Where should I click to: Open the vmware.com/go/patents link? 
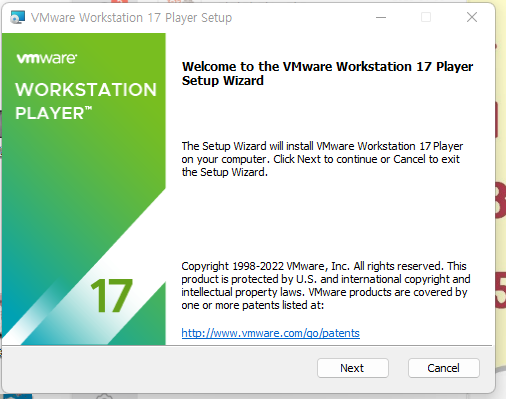270,333
